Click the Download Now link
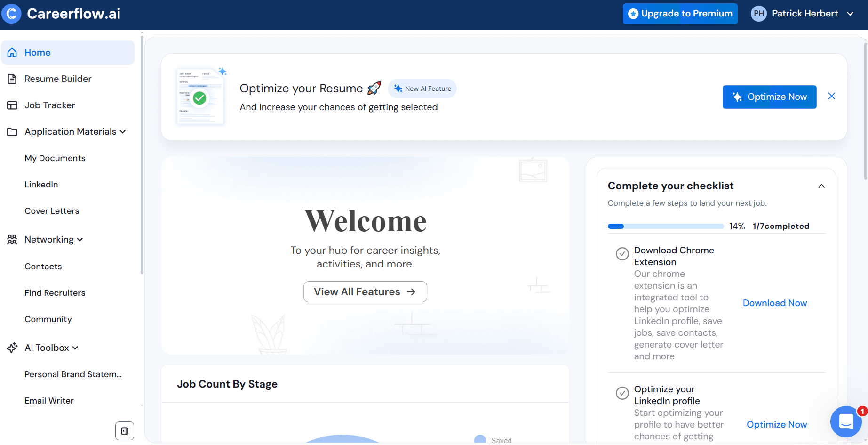The image size is (868, 445). pos(774,303)
